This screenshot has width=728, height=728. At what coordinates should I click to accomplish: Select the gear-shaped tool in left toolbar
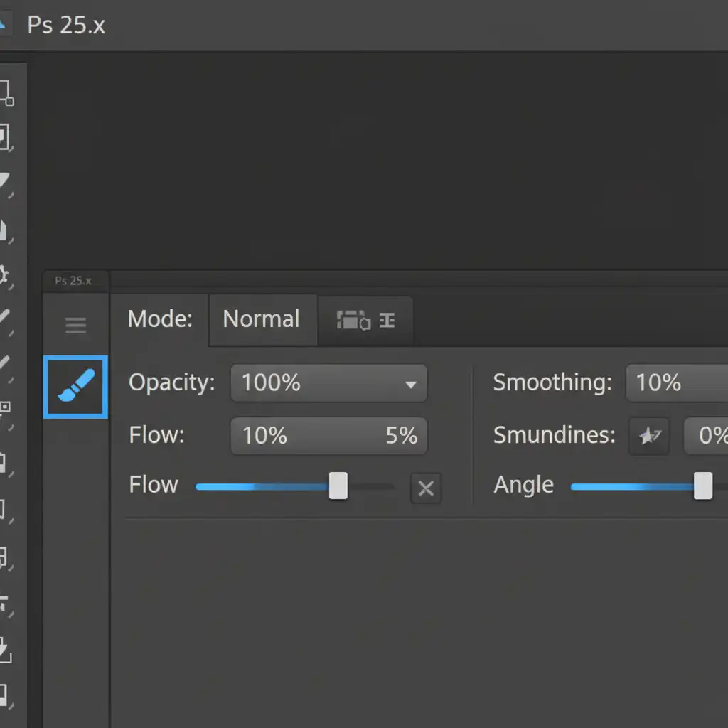point(4,274)
